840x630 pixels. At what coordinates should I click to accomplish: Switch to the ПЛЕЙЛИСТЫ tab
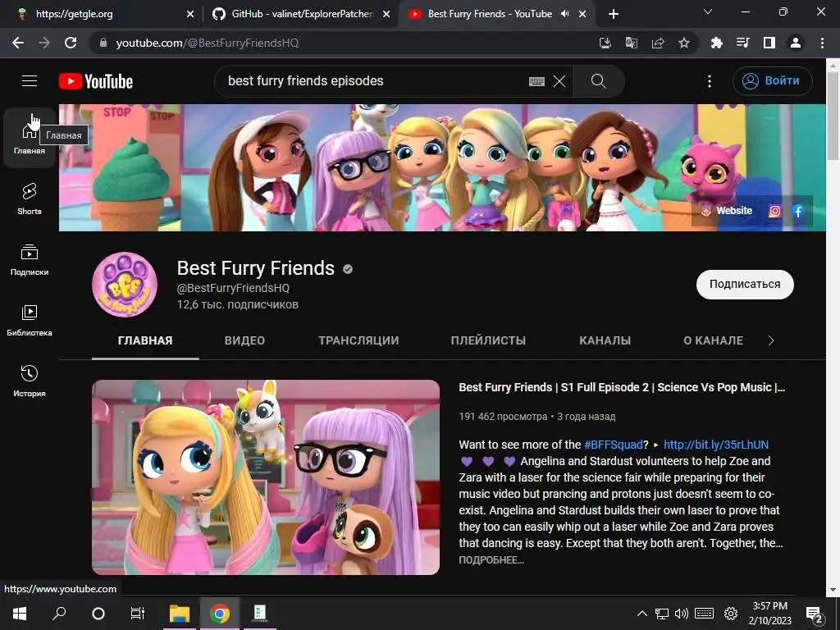coord(488,340)
